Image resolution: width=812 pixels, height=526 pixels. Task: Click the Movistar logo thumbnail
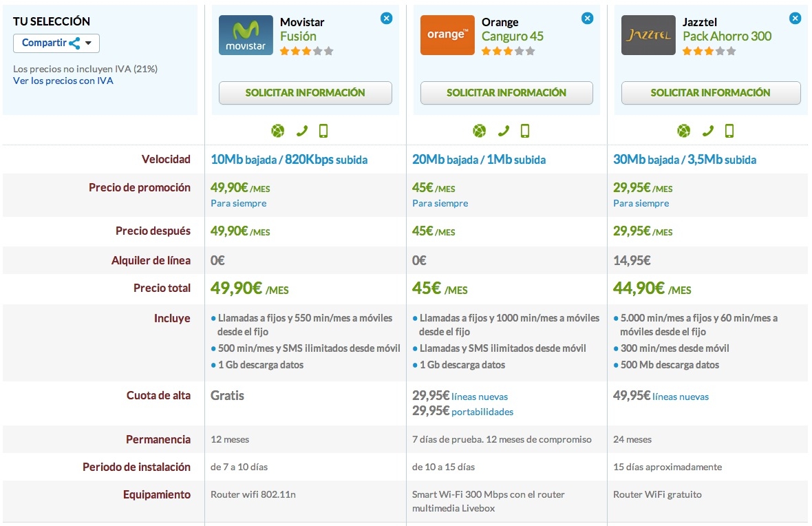tap(246, 35)
